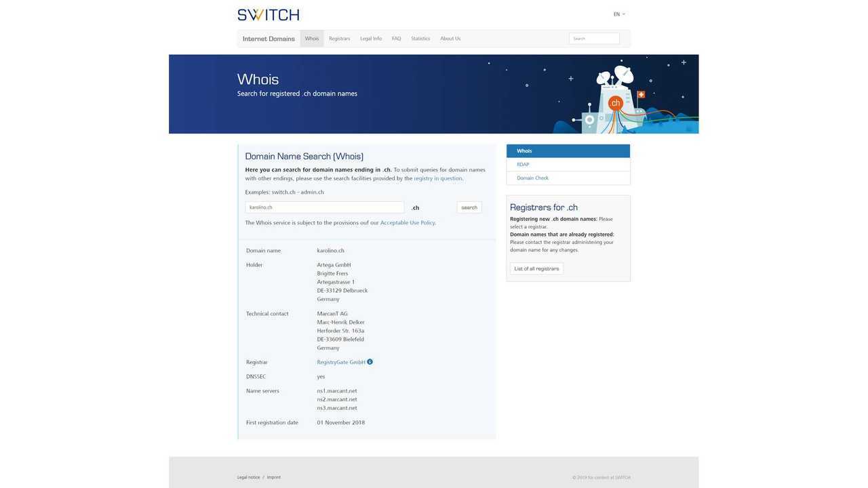
Task: Open the RegistryGate GmbH registrar link
Action: [x=341, y=362]
